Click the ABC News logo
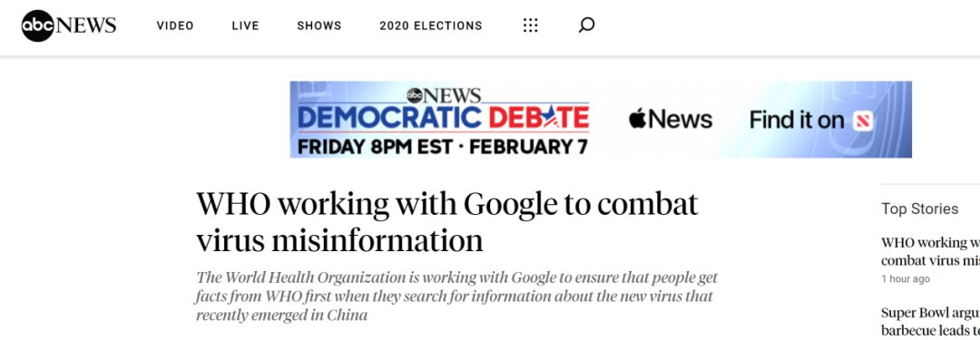The image size is (980, 340). click(x=69, y=25)
